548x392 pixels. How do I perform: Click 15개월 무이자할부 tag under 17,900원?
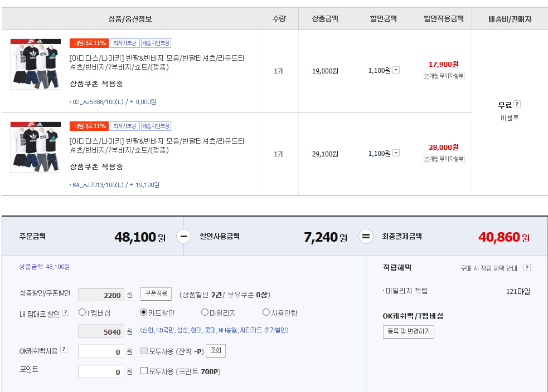coord(443,76)
